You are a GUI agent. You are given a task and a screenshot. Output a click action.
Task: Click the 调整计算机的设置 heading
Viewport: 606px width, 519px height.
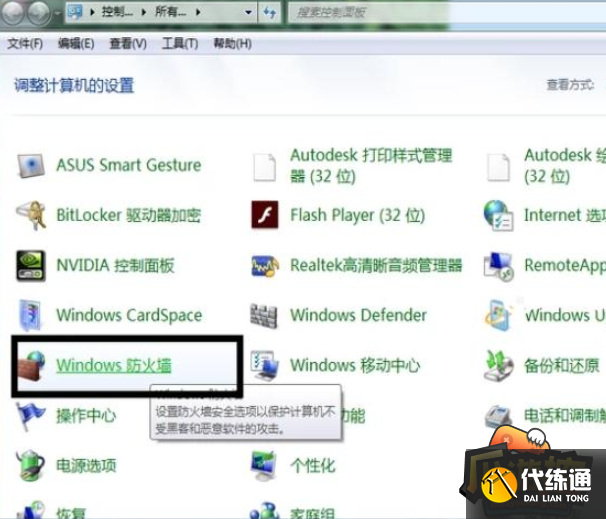(x=74, y=85)
